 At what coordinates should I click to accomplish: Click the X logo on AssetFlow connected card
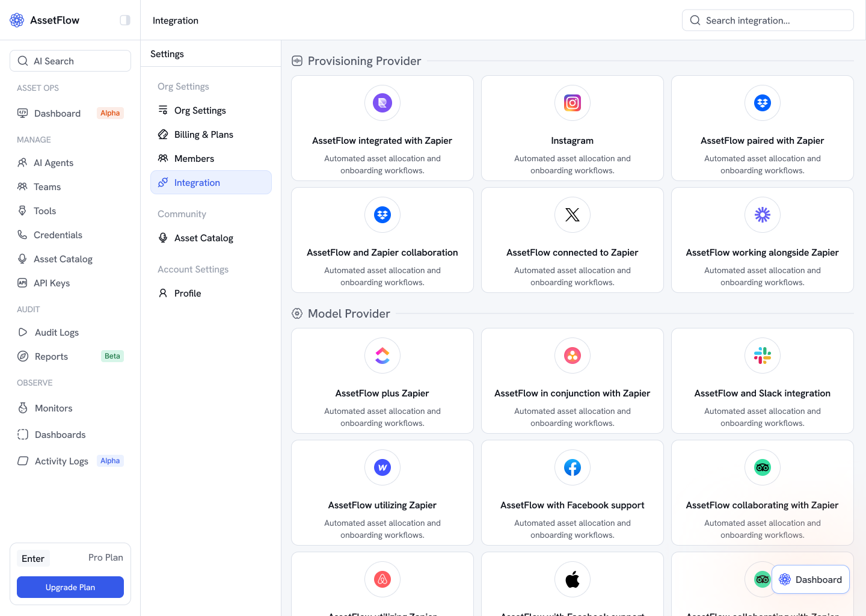(573, 215)
